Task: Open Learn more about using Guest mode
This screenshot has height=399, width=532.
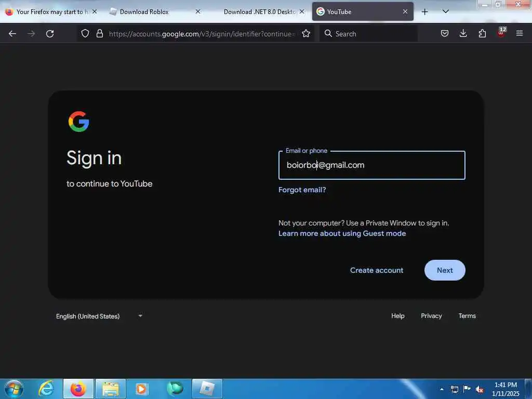Action: [342, 233]
